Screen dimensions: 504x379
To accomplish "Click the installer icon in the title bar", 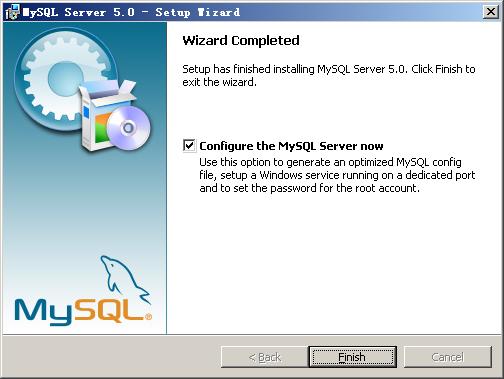I will (12, 12).
